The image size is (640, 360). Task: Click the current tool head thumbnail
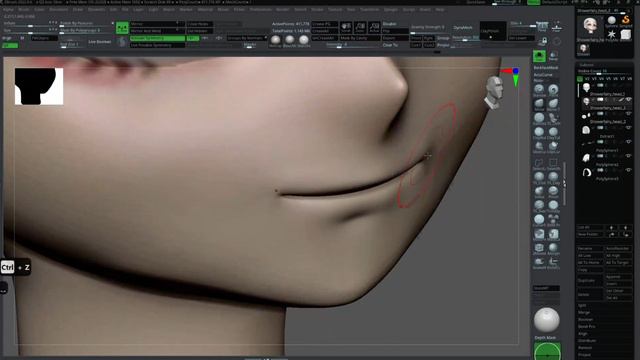tap(590, 27)
